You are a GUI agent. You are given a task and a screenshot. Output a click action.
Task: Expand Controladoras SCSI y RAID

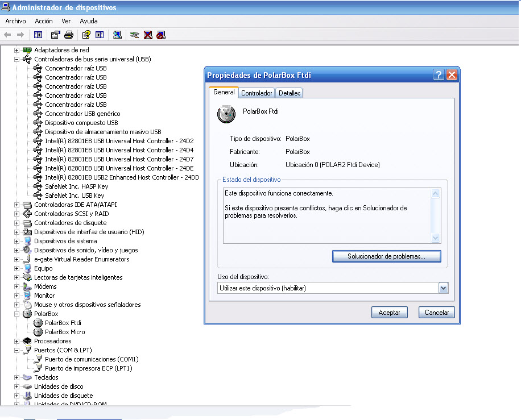(x=16, y=214)
